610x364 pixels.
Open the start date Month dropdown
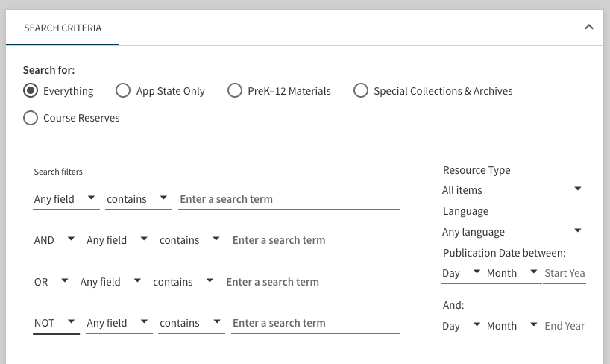tap(512, 273)
